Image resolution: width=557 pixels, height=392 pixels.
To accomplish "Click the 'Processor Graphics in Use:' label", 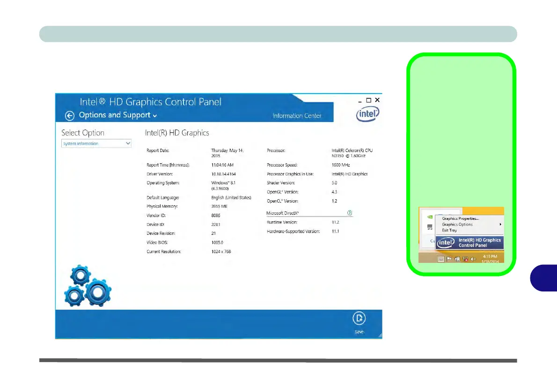I will pos(290,174).
